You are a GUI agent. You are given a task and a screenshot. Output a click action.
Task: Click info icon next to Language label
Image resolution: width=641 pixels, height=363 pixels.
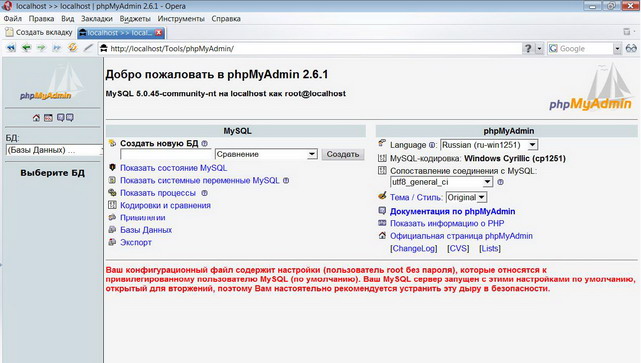coord(432,145)
